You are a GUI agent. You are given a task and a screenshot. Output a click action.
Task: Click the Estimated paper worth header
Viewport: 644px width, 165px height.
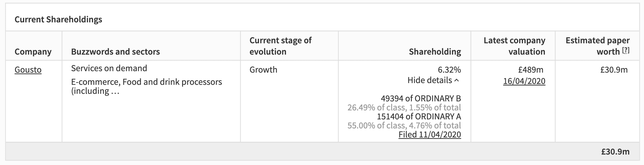pyautogui.click(x=597, y=46)
